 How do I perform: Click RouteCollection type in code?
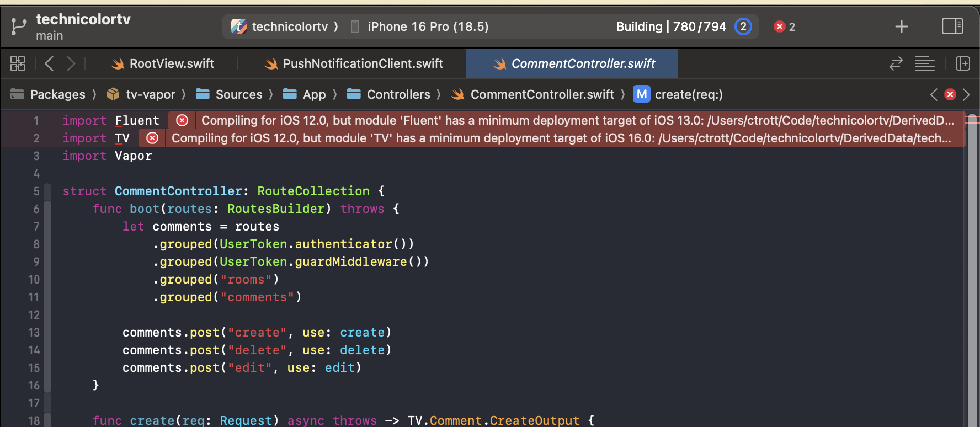[313, 191]
